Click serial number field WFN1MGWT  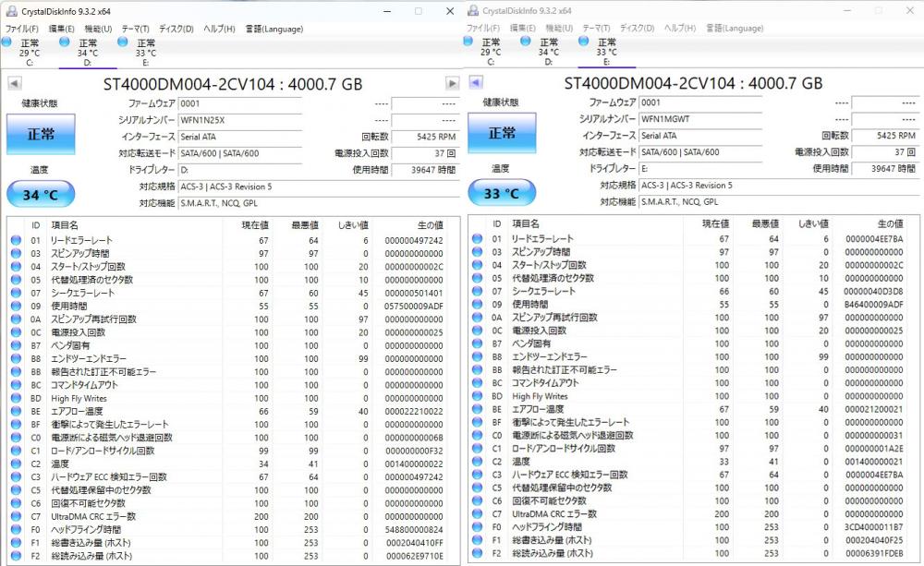click(700, 119)
